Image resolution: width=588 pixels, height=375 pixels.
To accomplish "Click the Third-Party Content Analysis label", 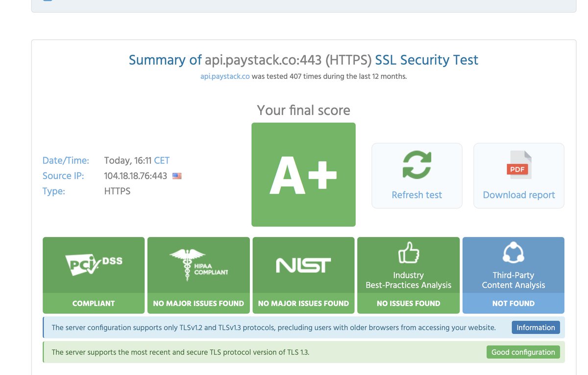I will [514, 280].
